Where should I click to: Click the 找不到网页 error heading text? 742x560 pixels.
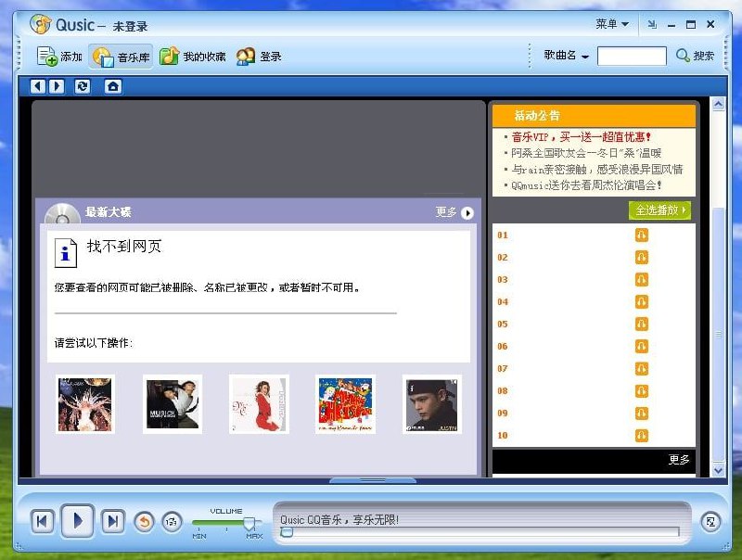(124, 246)
